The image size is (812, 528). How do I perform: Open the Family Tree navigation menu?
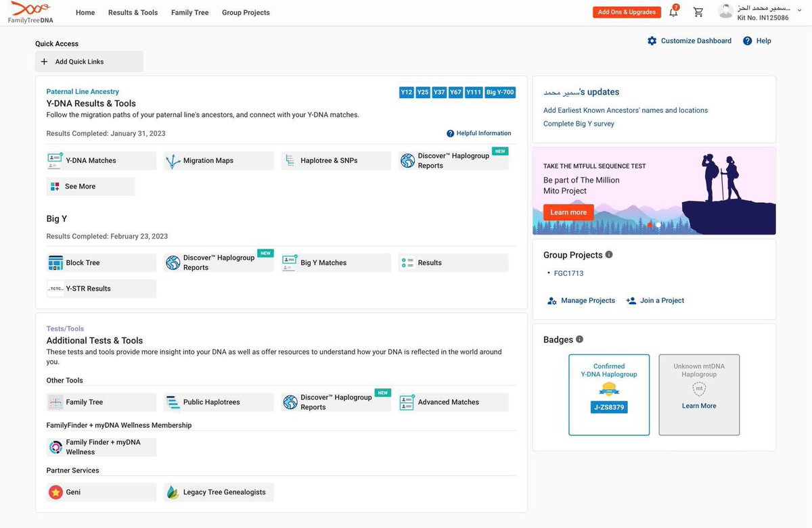pos(189,12)
